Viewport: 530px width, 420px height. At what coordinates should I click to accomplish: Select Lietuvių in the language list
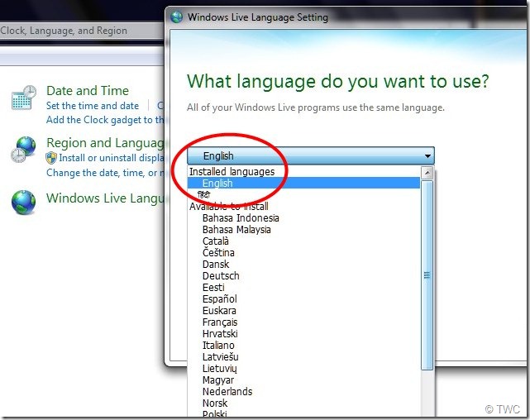(x=304, y=368)
